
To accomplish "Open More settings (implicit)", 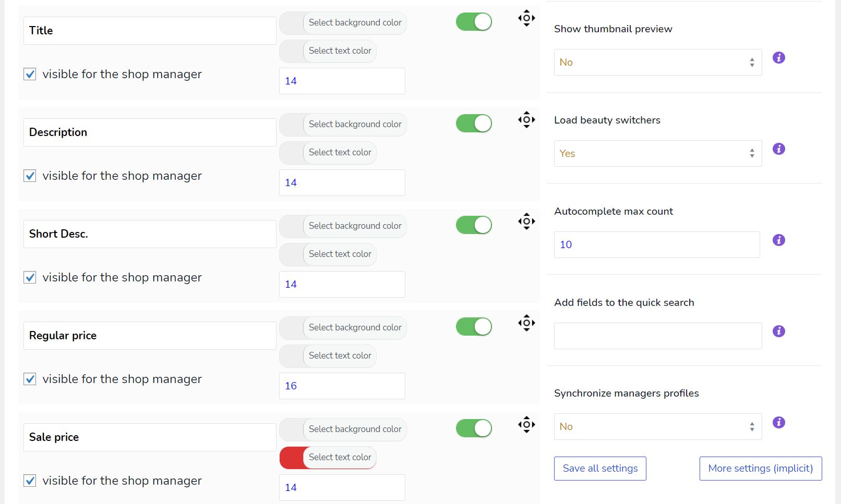I will (760, 469).
